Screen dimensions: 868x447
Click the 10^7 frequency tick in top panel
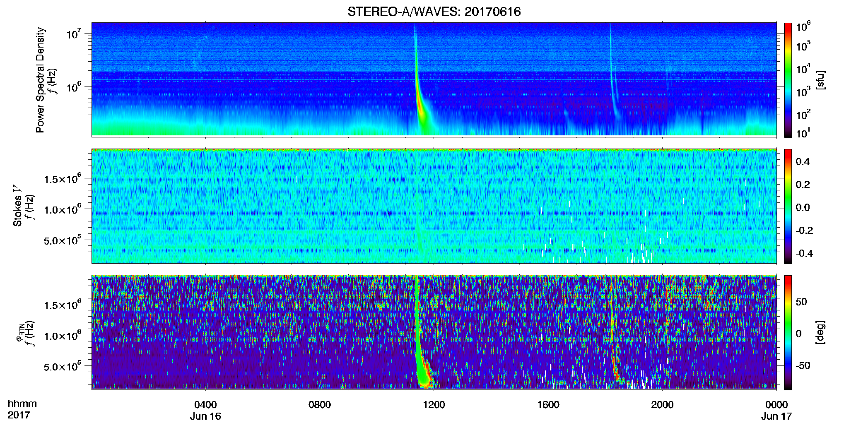click(x=74, y=34)
